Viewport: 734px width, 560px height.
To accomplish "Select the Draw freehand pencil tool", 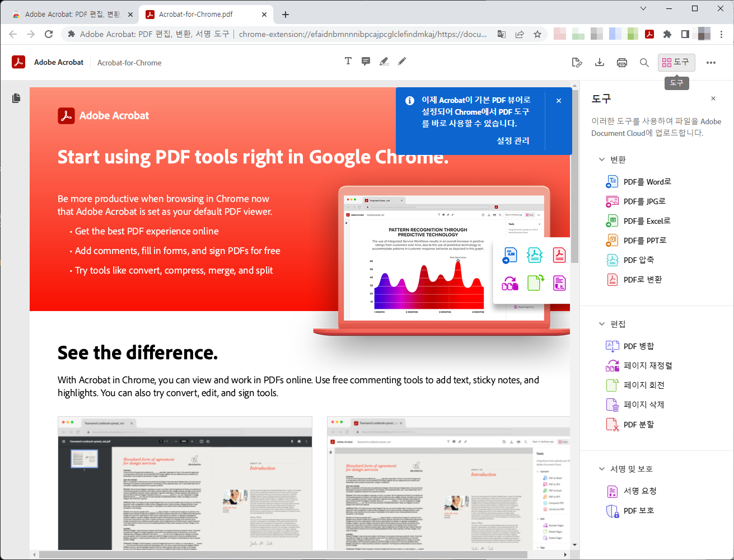I will [402, 62].
